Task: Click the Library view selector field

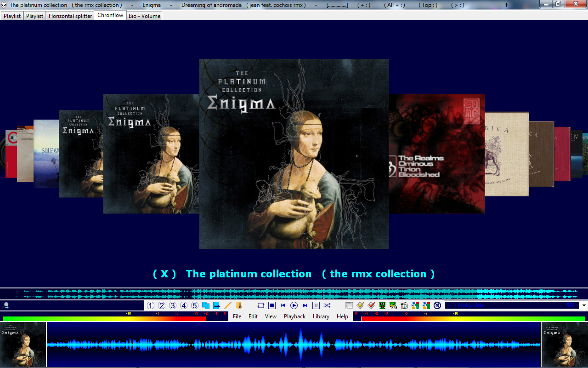Action: [x=512, y=305]
